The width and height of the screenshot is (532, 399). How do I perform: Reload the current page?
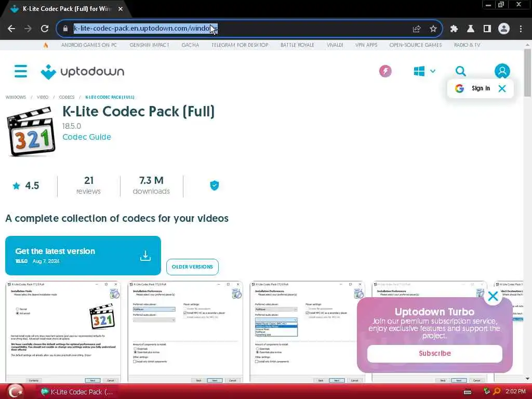pos(45,29)
